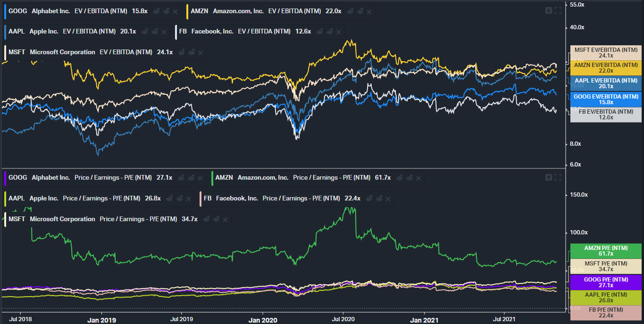This screenshot has height=324, width=644.
Task: Click the down-arrow icon of the EV/EBITDA pane
Action: click(x=549, y=10)
